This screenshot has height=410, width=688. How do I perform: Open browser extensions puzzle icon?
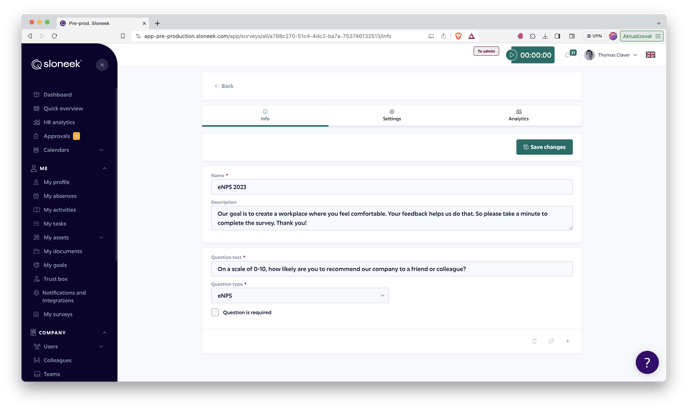(532, 36)
